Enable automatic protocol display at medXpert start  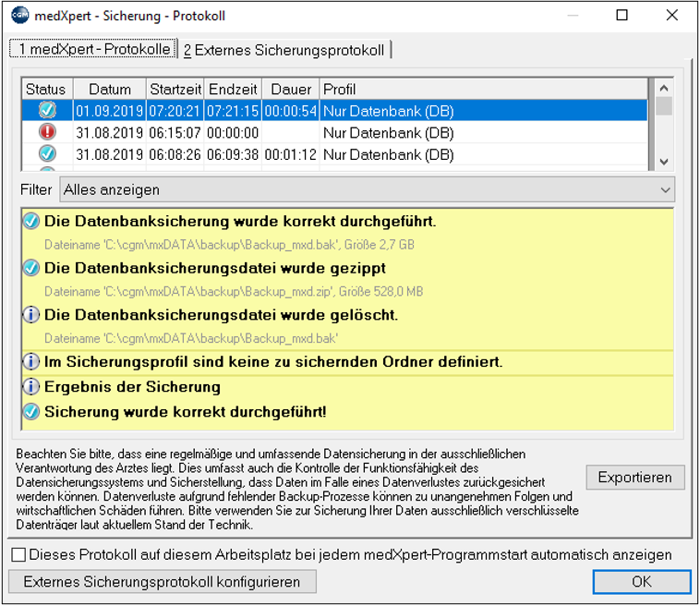[x=18, y=555]
